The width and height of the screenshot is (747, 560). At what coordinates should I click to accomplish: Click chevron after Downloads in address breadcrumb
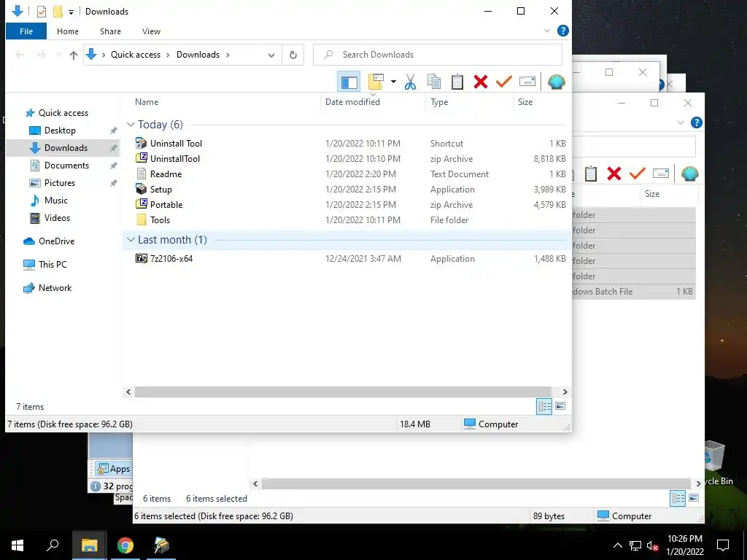pyautogui.click(x=228, y=55)
